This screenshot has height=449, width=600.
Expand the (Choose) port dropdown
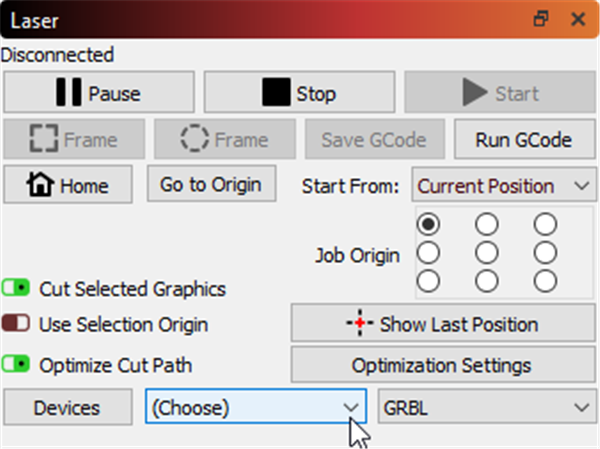(254, 408)
